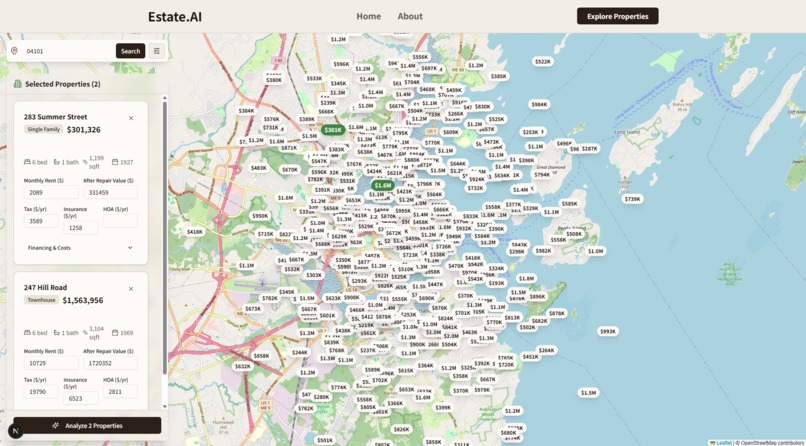Open the $501K map marker
Viewport: 806px width, 446px height.
coord(325,440)
